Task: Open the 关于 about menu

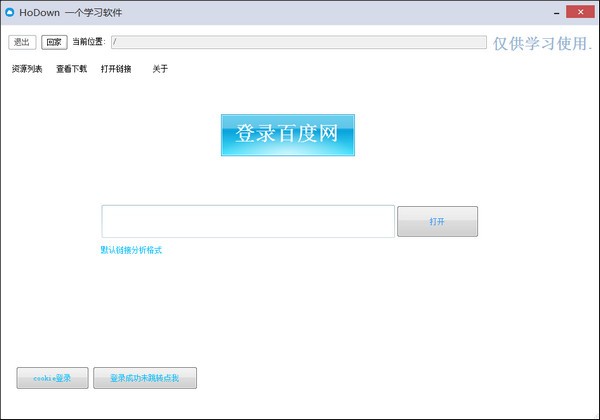Action: (160, 69)
